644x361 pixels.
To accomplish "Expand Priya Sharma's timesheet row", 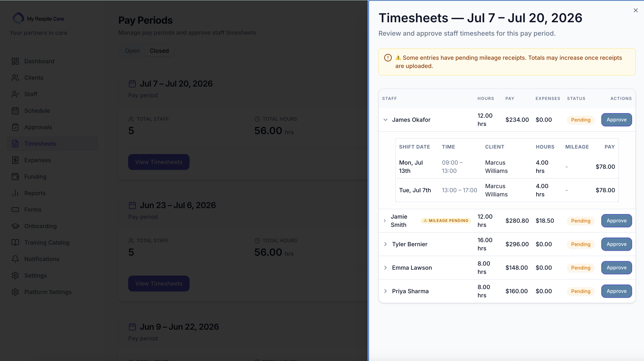I will [385, 291].
